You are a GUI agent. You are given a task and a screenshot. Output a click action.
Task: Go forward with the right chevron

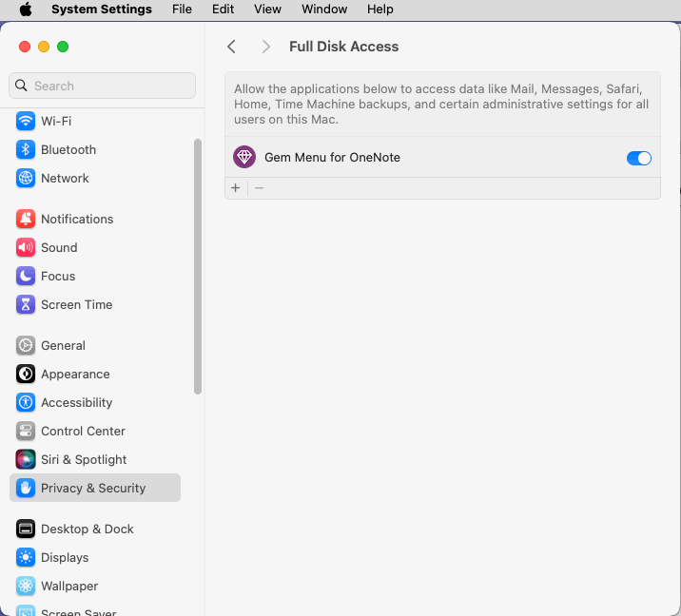pyautogui.click(x=265, y=47)
